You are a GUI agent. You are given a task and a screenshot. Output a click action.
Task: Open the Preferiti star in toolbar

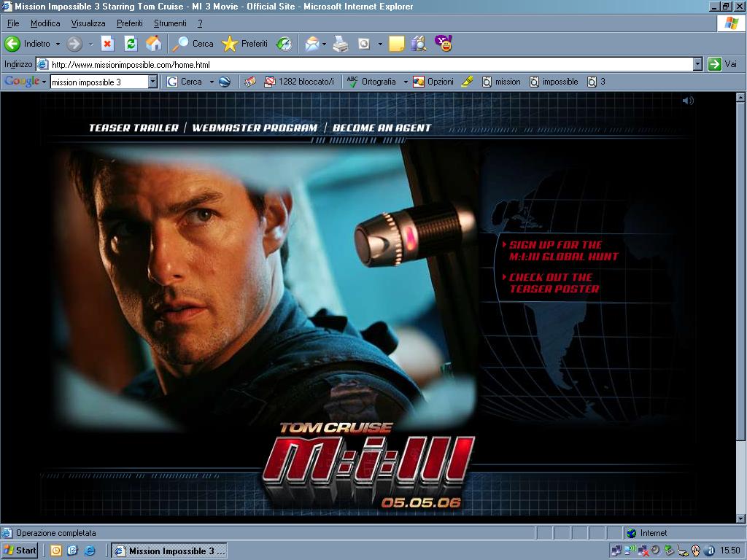tap(230, 44)
